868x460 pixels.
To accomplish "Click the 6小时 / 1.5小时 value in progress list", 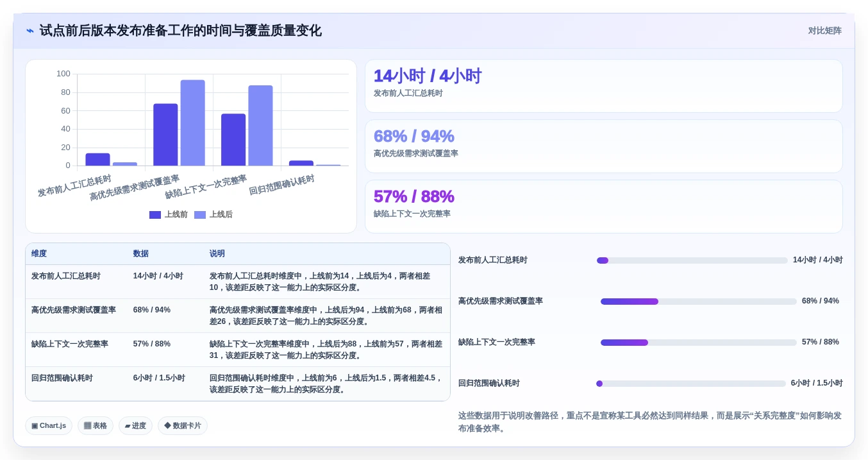I will tap(817, 384).
